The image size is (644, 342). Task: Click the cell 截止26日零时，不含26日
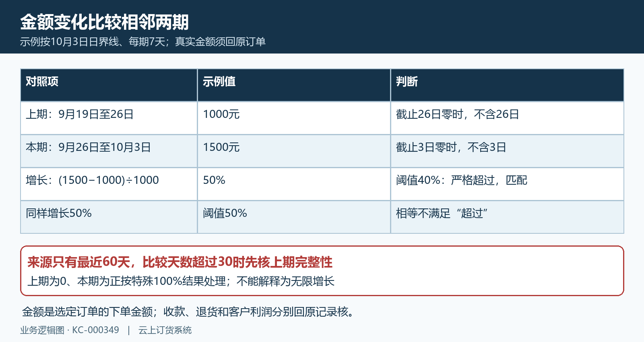(507, 118)
